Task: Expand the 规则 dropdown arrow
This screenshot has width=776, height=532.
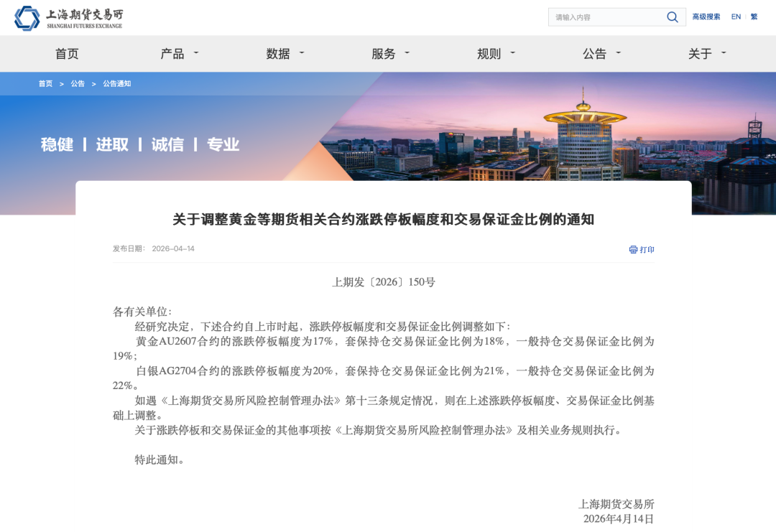Action: tap(512, 53)
